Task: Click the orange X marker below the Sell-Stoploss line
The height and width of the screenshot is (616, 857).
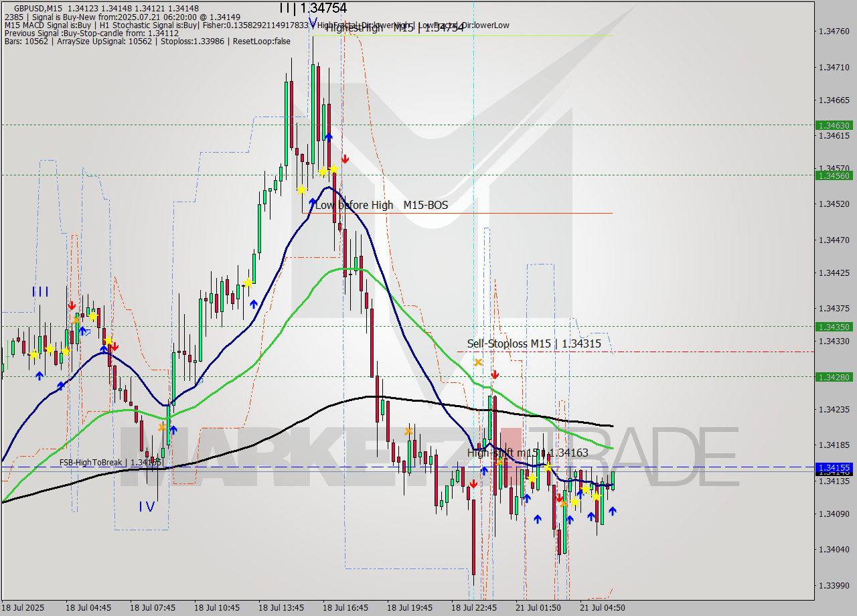Action: tap(477, 362)
